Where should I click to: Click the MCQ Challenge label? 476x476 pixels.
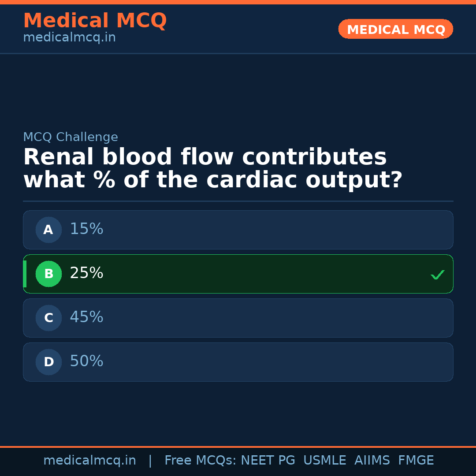[x=71, y=137]
